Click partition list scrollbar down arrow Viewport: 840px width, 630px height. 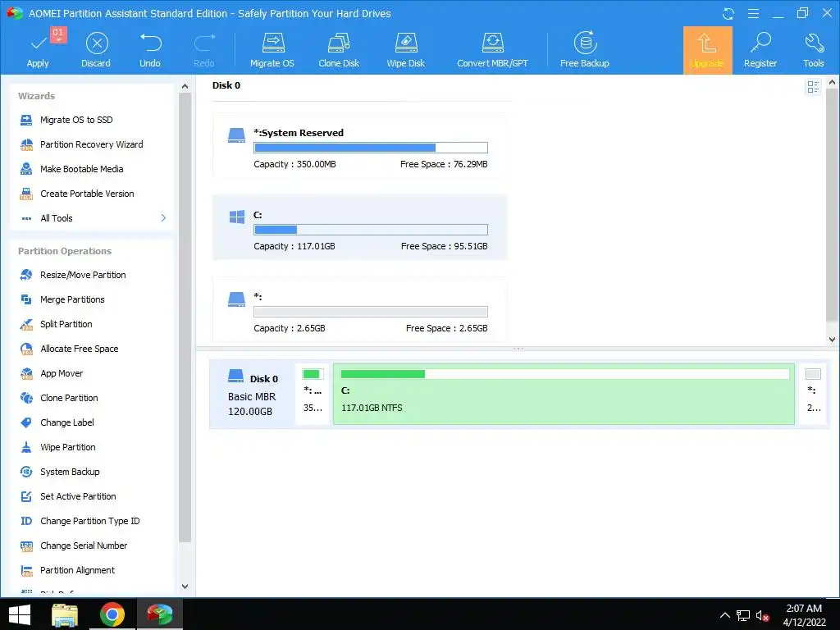(x=832, y=339)
